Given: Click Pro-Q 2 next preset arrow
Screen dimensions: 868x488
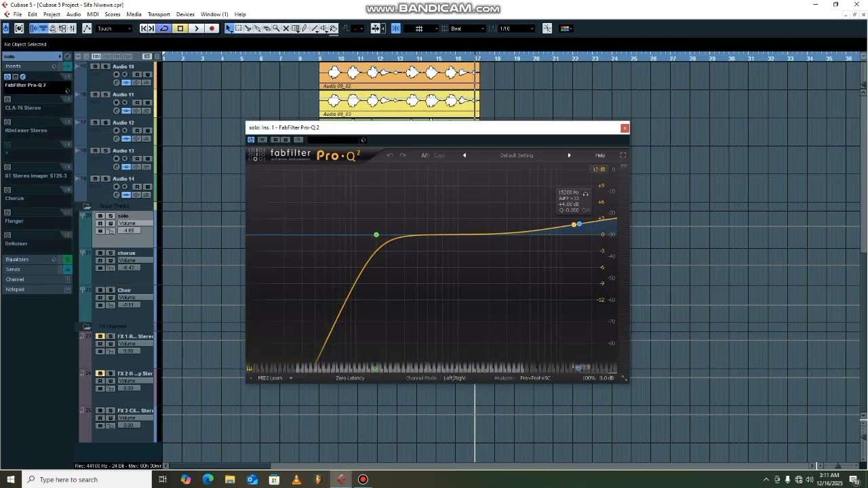Looking at the screenshot, I should (x=569, y=155).
